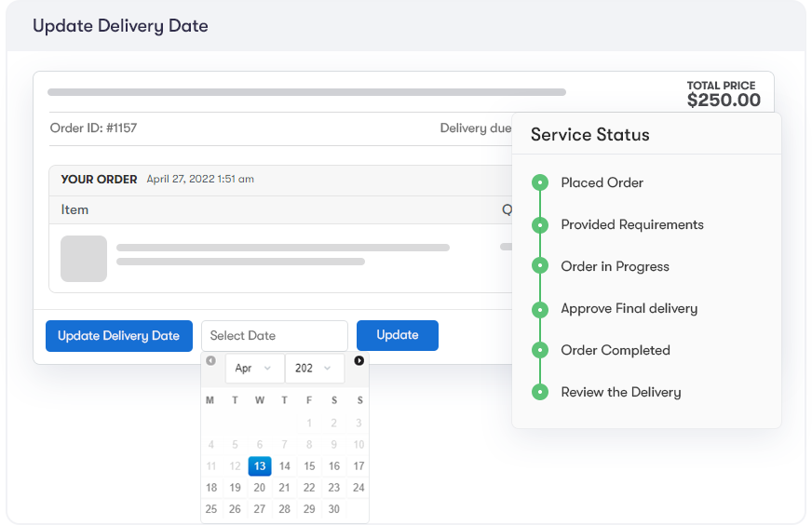The height and width of the screenshot is (525, 812).
Task: Focus the Select Date input field
Action: pos(275,335)
